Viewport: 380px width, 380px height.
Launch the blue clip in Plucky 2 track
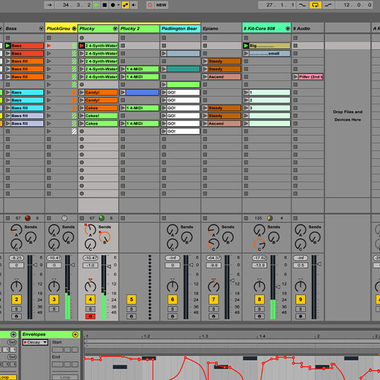click(123, 92)
